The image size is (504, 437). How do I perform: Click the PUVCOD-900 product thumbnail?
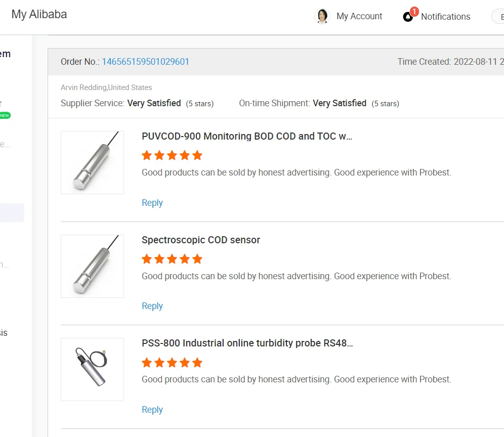pos(92,162)
